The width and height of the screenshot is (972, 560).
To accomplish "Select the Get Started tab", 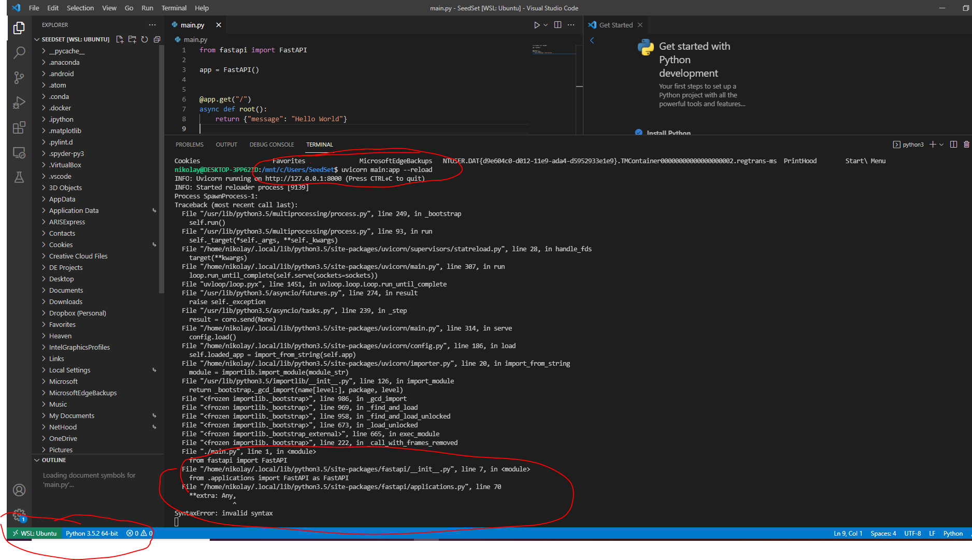I will [x=616, y=25].
